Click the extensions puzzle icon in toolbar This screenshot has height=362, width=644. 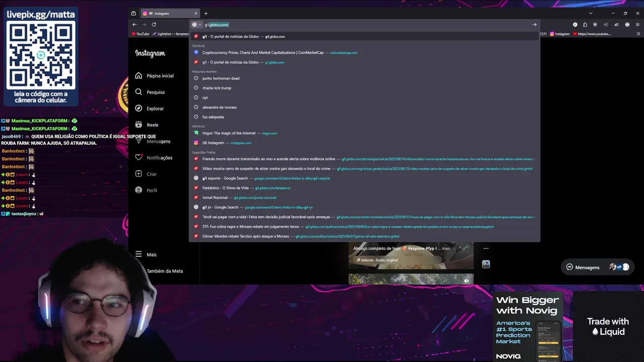(585, 25)
